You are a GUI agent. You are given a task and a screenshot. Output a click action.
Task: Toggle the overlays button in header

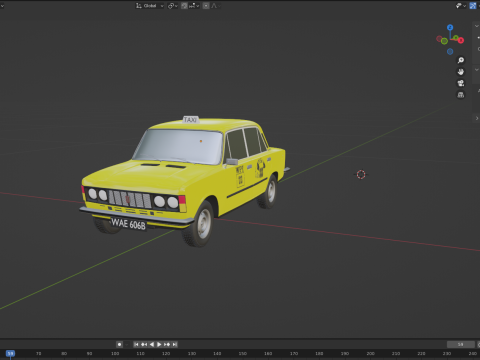click(473, 6)
